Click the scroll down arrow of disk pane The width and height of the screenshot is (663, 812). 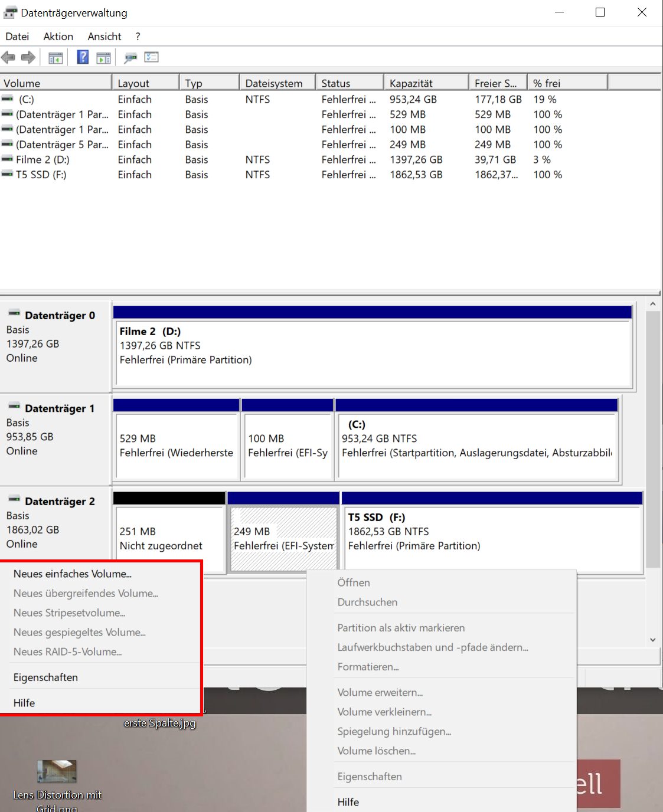[x=652, y=640]
